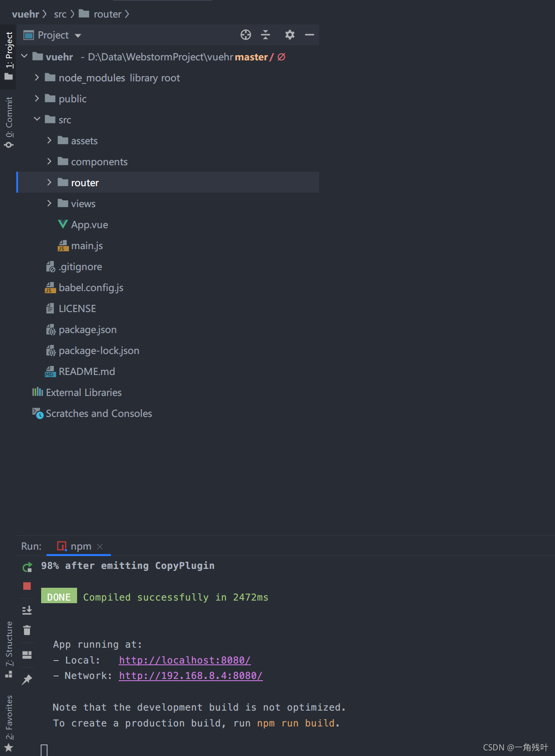Rerun the npm process with green arrow
555x756 pixels.
coord(27,567)
